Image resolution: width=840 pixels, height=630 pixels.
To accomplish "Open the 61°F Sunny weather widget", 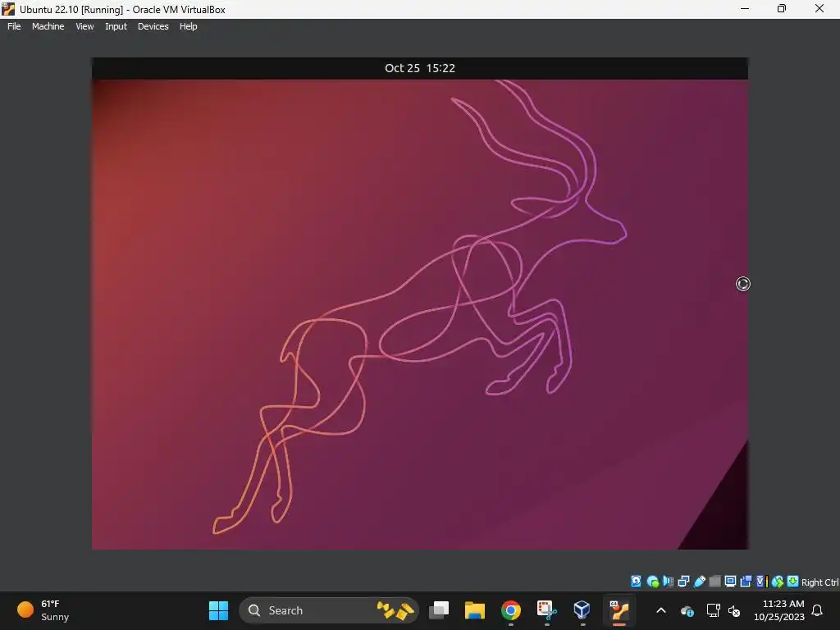I will pos(43,610).
